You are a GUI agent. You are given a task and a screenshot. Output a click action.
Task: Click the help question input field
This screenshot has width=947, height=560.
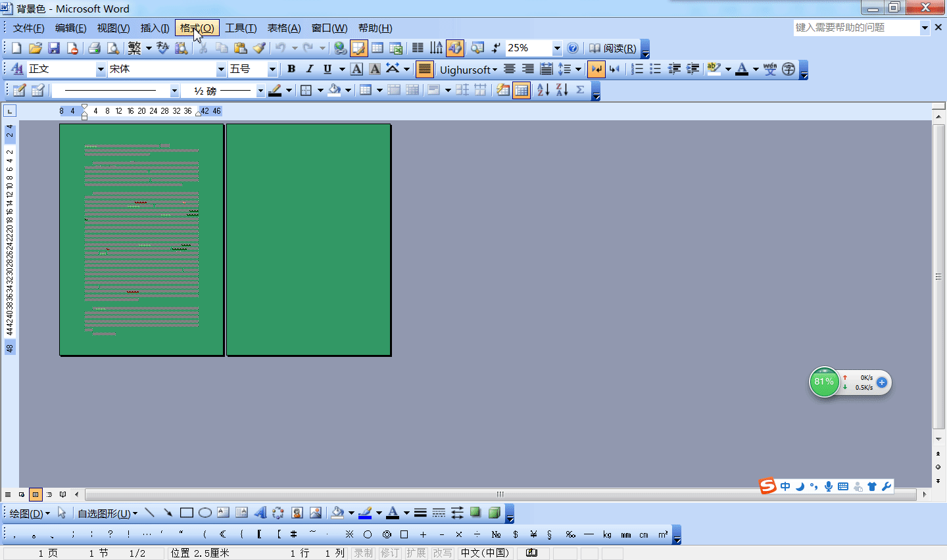pyautogui.click(x=857, y=28)
